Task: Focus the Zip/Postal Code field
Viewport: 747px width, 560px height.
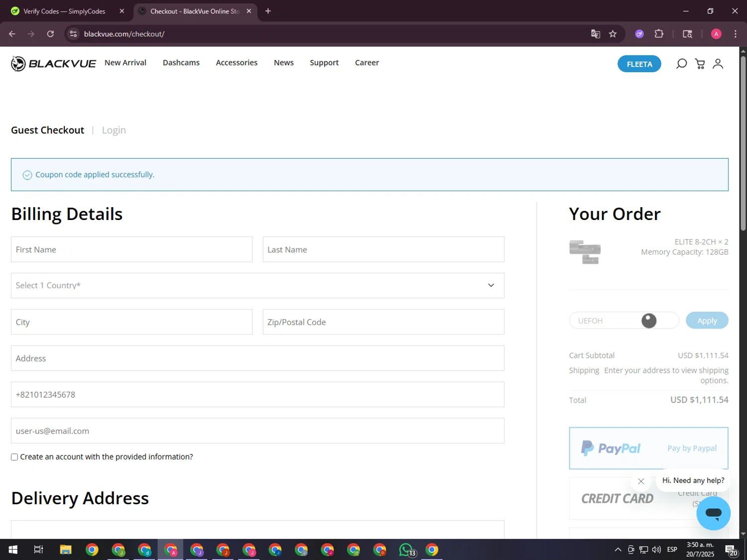Action: pos(383,322)
